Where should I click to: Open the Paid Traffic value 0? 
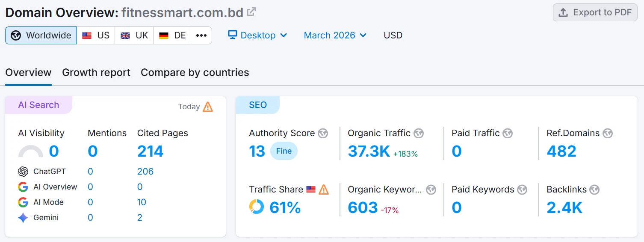457,152
